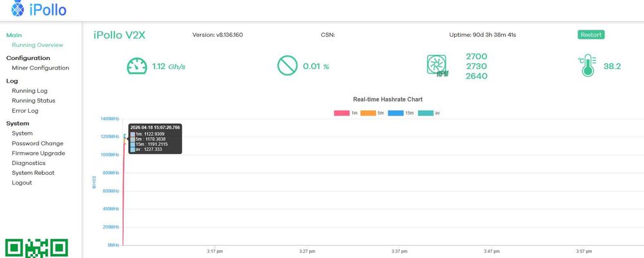Screen dimensions: 644x258
Task: Click the tooltip timestamp 2026-04-18 15:07:20.766
Action: click(x=155, y=128)
